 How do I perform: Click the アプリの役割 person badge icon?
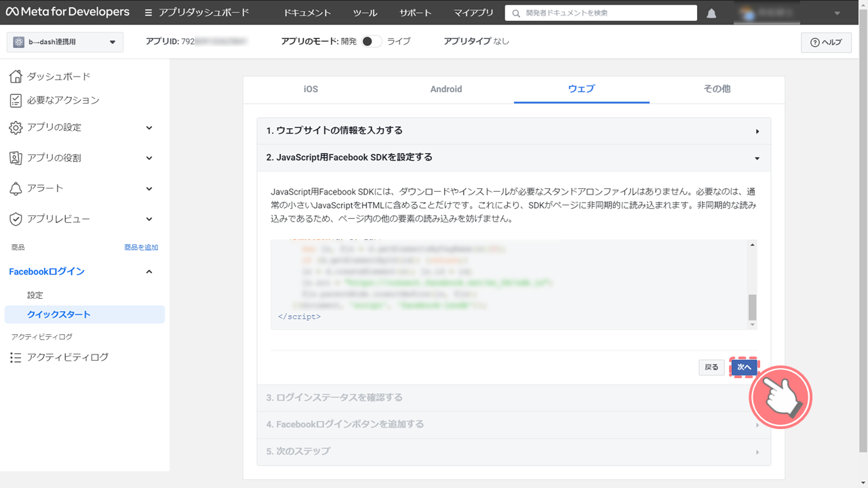pyautogui.click(x=16, y=158)
